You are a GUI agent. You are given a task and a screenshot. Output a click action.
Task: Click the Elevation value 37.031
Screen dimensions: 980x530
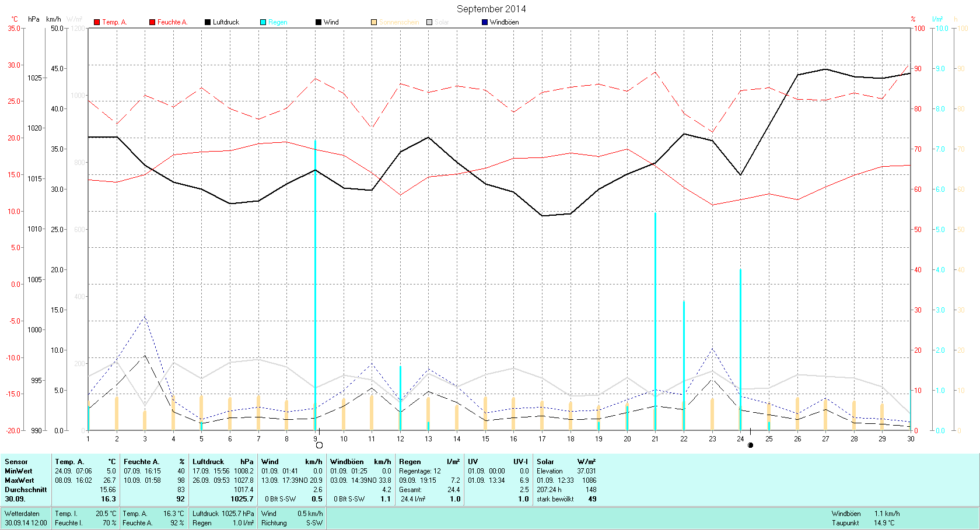(x=587, y=471)
